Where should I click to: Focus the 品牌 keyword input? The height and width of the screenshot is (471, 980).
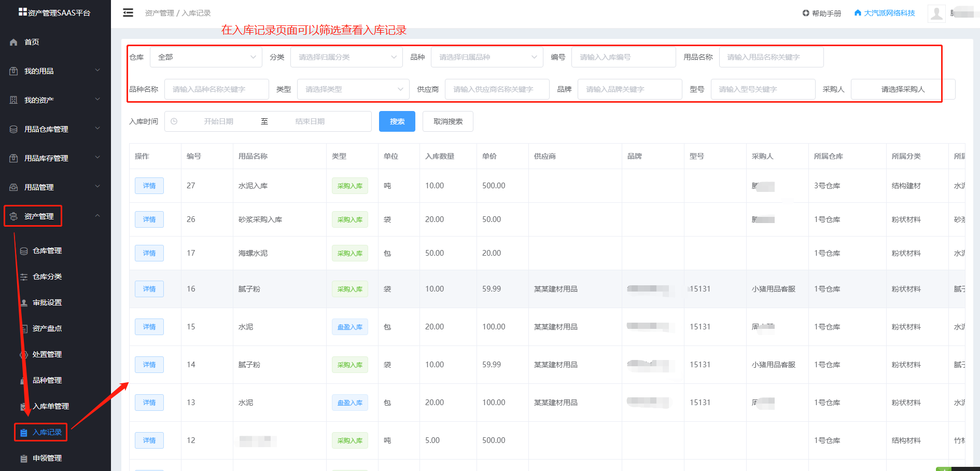630,89
